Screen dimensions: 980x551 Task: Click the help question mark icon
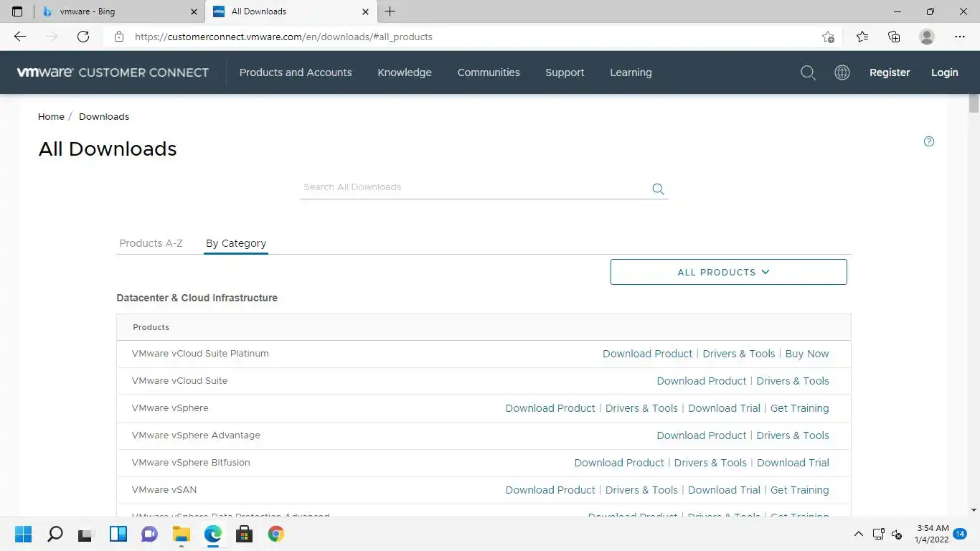click(x=929, y=141)
